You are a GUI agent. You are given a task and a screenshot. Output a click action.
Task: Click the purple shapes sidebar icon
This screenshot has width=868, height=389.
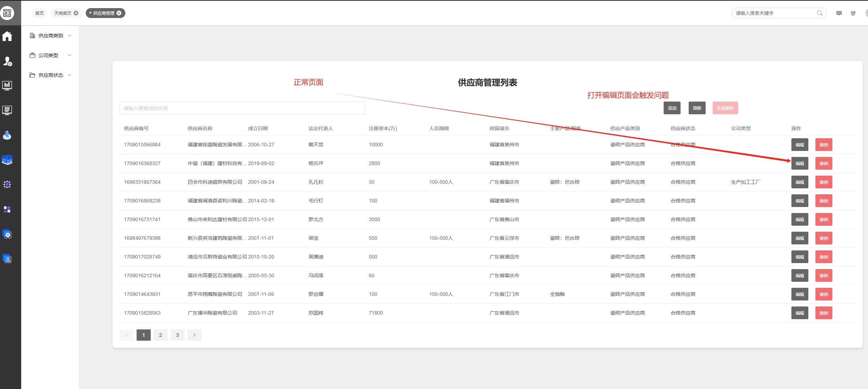click(x=7, y=209)
